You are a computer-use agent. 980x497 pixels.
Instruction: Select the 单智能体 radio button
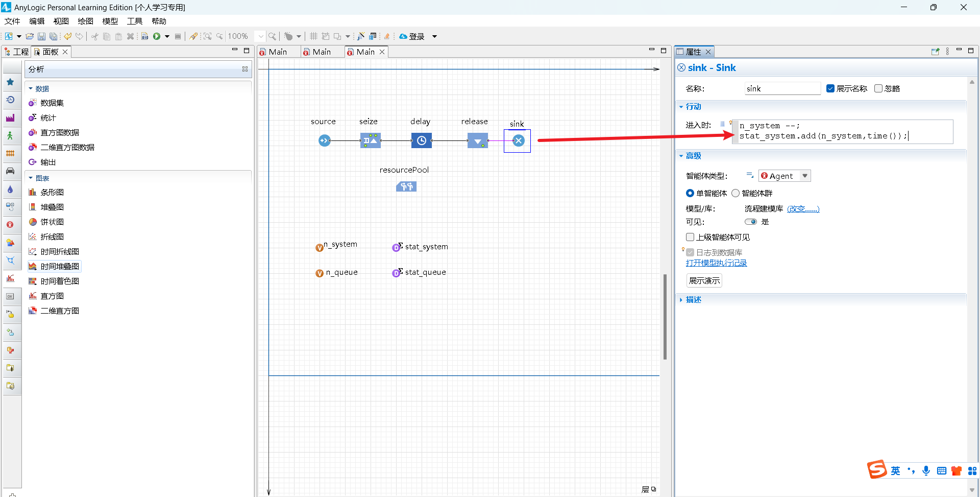[x=690, y=193]
